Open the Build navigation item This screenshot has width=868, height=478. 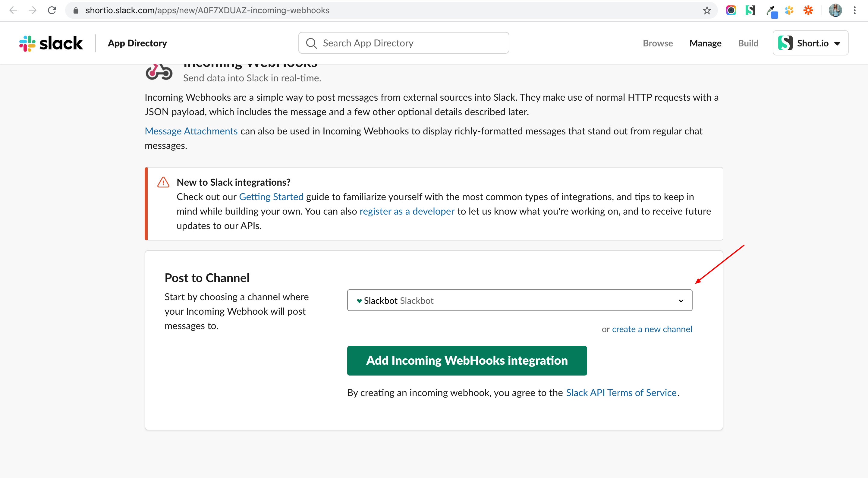point(748,43)
